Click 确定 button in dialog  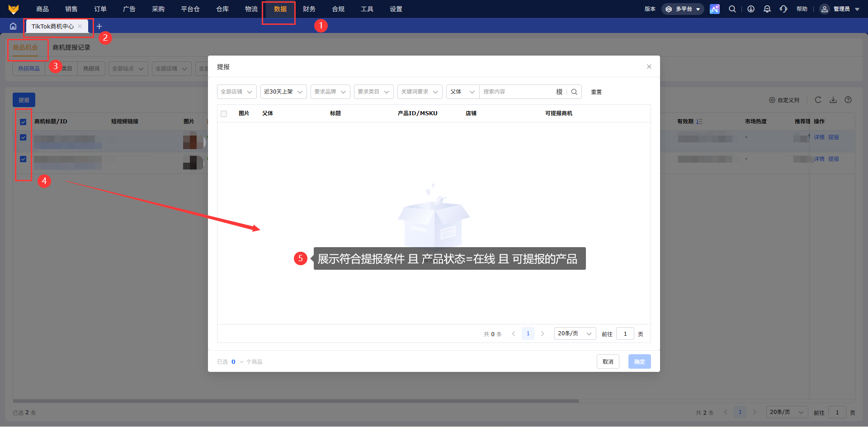pyautogui.click(x=640, y=361)
